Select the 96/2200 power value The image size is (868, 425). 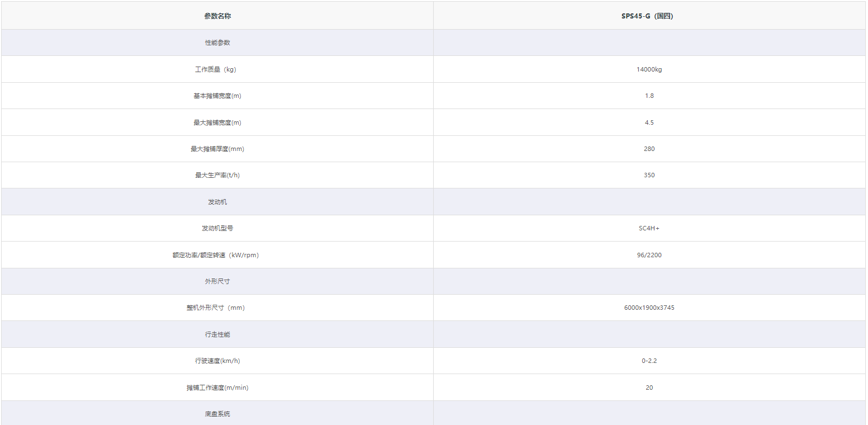(x=649, y=255)
